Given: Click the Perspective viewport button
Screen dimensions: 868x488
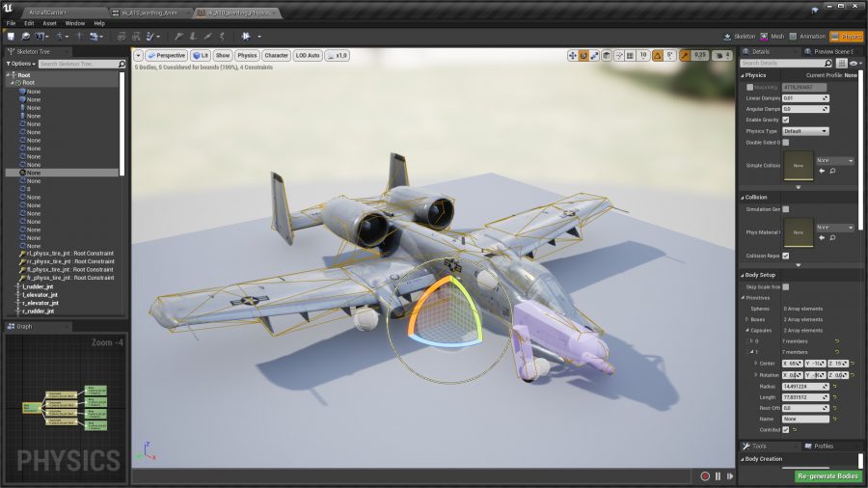Looking at the screenshot, I should pos(166,55).
